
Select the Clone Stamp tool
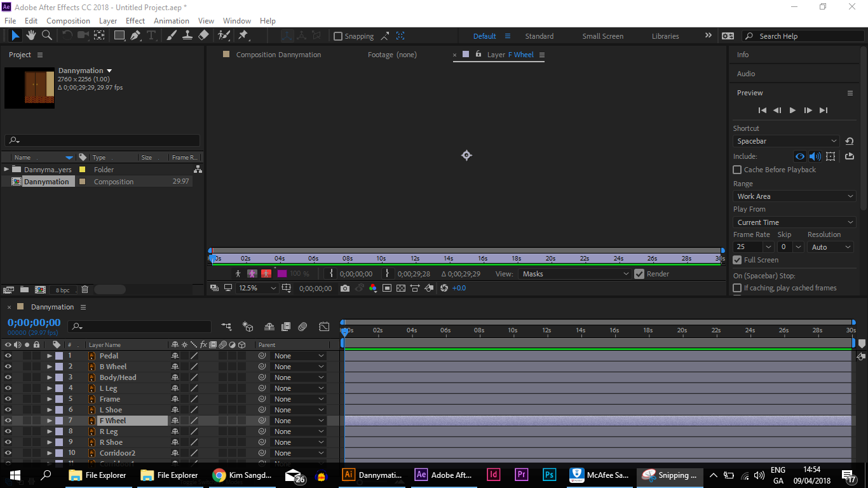click(187, 36)
